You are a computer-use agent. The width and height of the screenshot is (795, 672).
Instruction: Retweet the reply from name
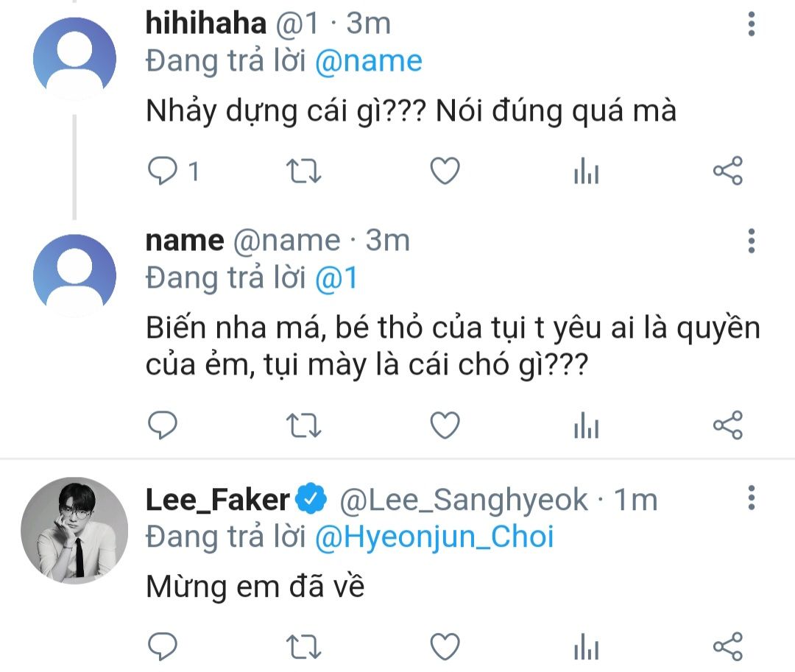[303, 425]
